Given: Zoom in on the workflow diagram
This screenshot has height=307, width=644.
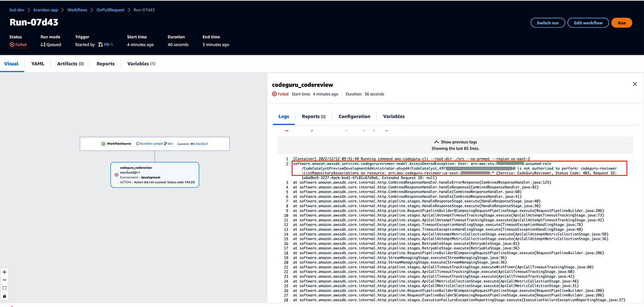Looking at the screenshot, I should tap(5, 272).
